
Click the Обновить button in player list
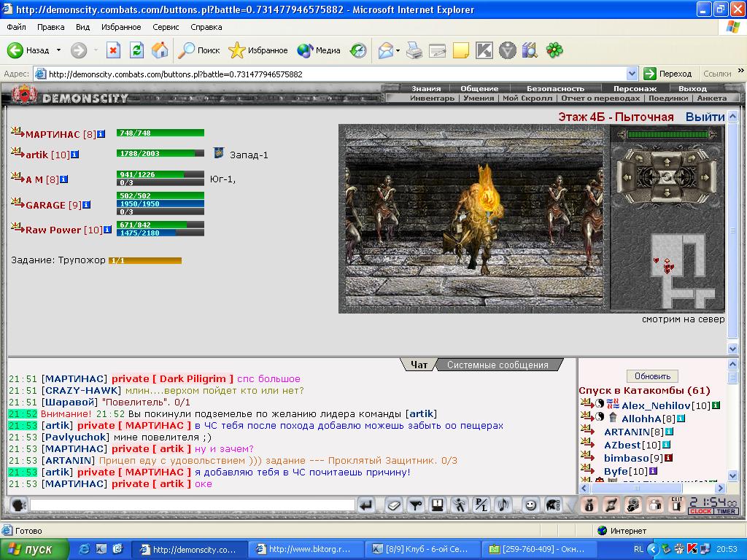pos(652,376)
